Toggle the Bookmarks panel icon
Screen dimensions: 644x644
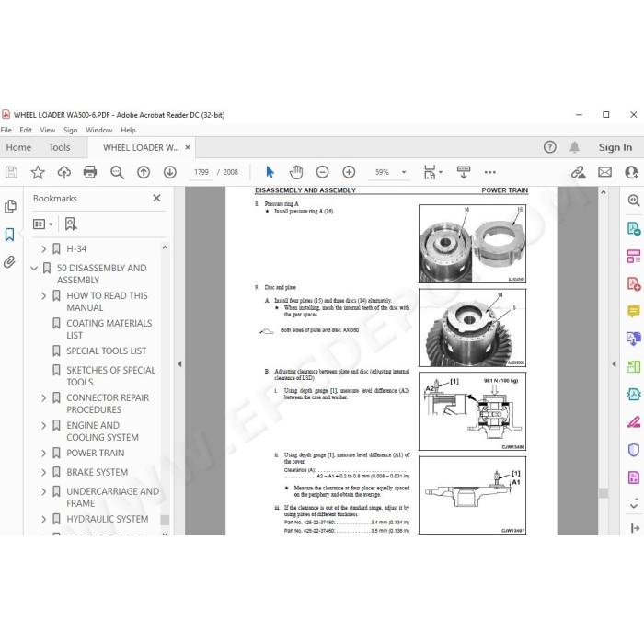point(9,235)
